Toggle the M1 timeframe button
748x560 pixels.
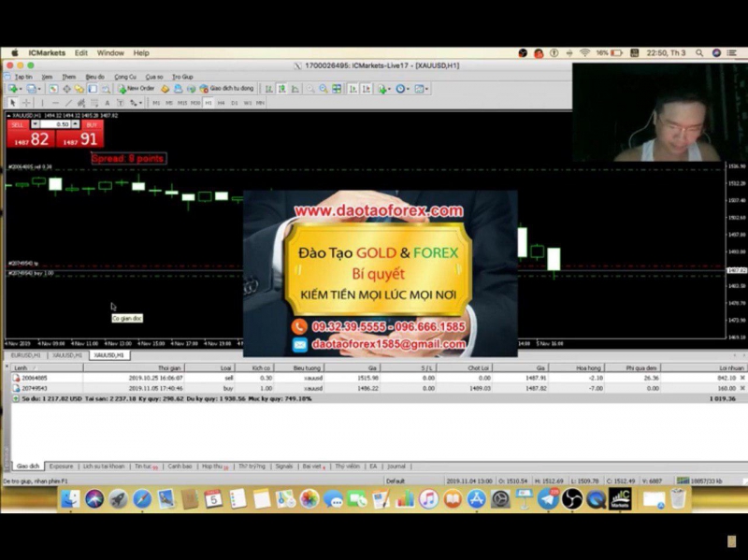(x=156, y=102)
